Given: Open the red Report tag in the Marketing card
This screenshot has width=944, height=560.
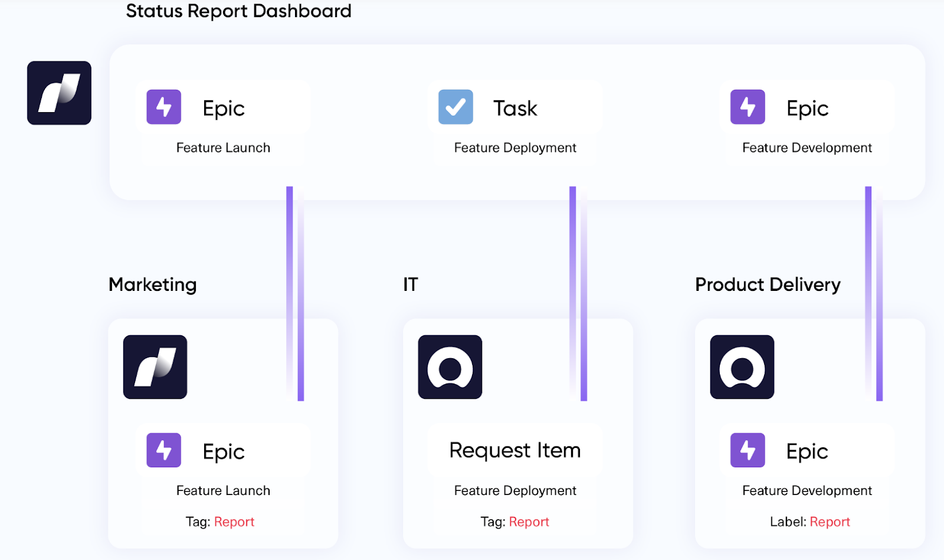Looking at the screenshot, I should coord(234,522).
